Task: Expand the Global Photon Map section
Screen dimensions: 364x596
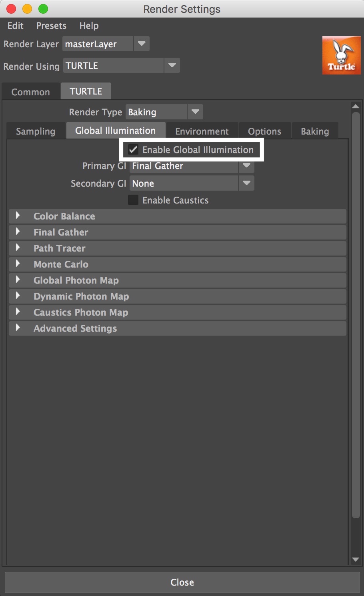Action: click(178, 280)
